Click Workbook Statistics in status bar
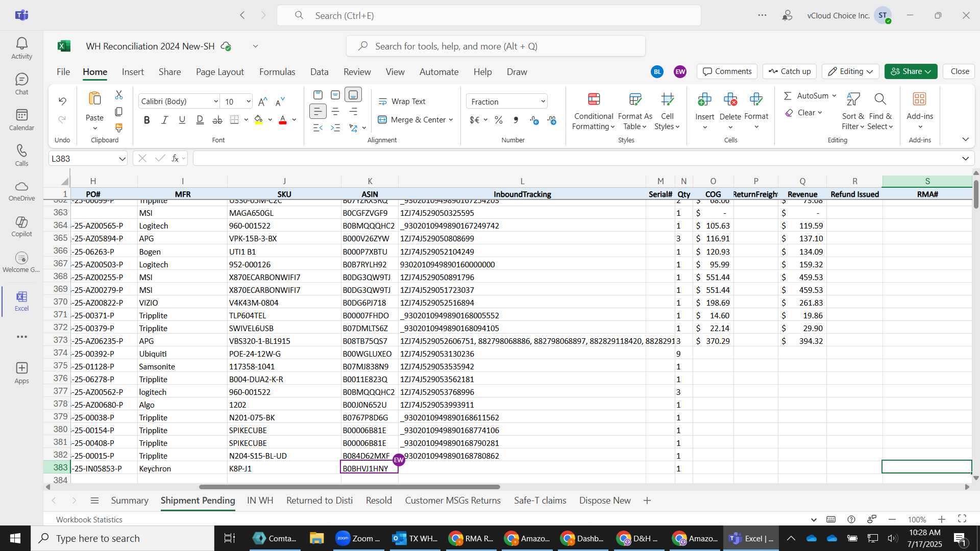Viewport: 980px width, 551px height. (89, 519)
